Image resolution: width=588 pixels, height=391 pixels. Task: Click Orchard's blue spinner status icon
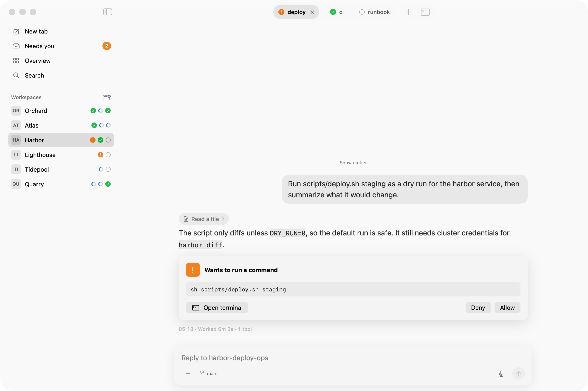click(x=101, y=111)
